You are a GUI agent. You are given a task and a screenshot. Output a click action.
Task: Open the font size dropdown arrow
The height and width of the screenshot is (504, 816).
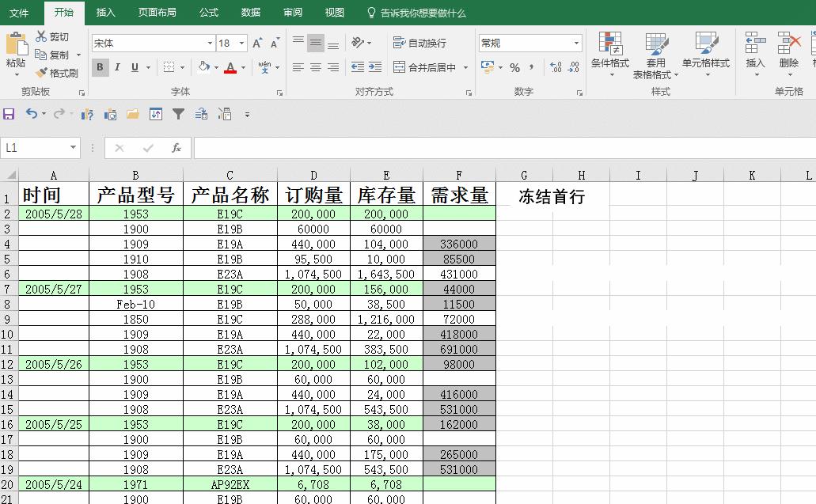pos(241,43)
